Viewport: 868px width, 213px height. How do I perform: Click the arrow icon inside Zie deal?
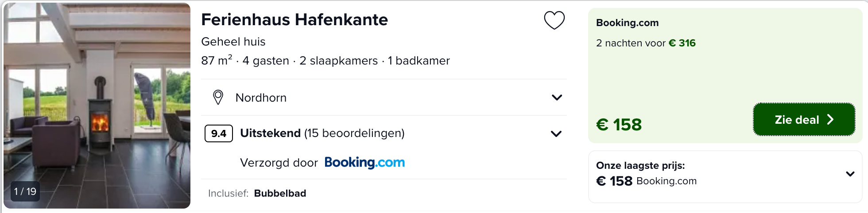point(830,119)
